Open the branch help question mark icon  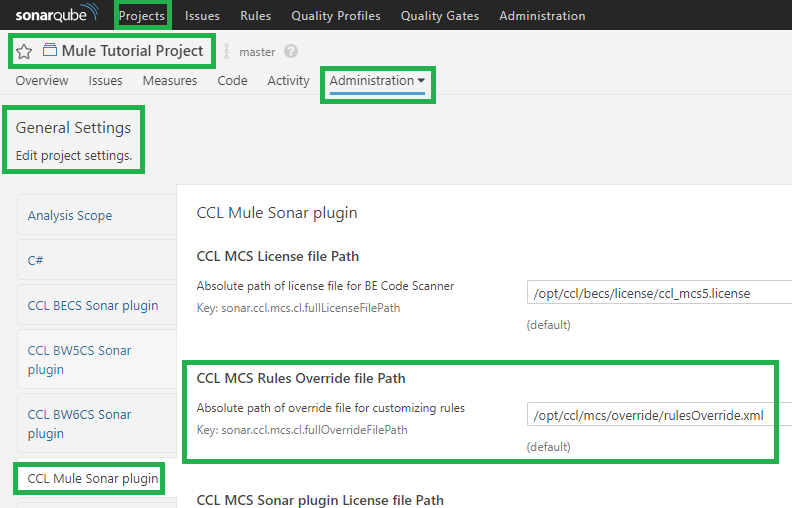[x=291, y=51]
